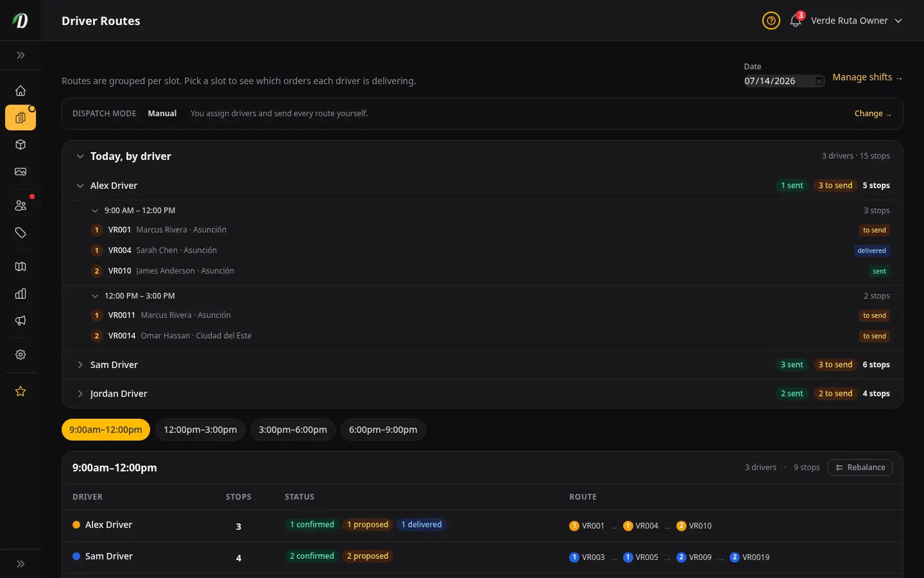Image resolution: width=924 pixels, height=578 pixels.
Task: Click Alex Driver's '3 to send' badge
Action: coord(835,186)
